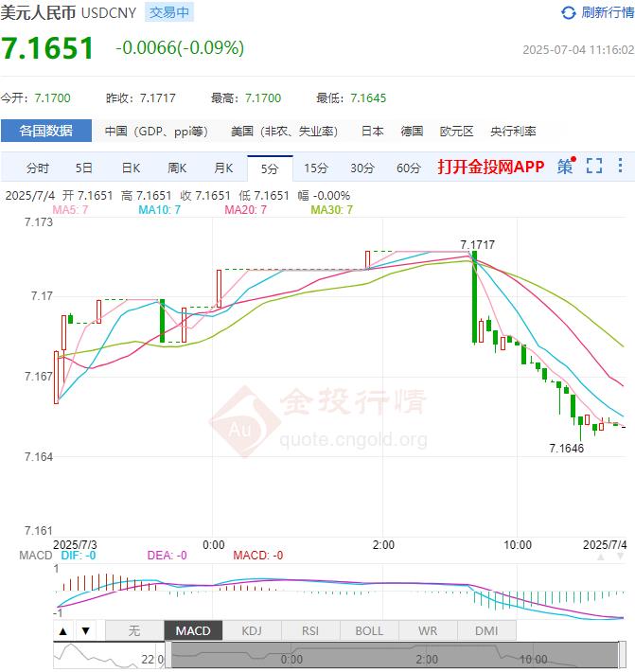Click the DEA: -0 label
The image size is (635, 672).
168,556
